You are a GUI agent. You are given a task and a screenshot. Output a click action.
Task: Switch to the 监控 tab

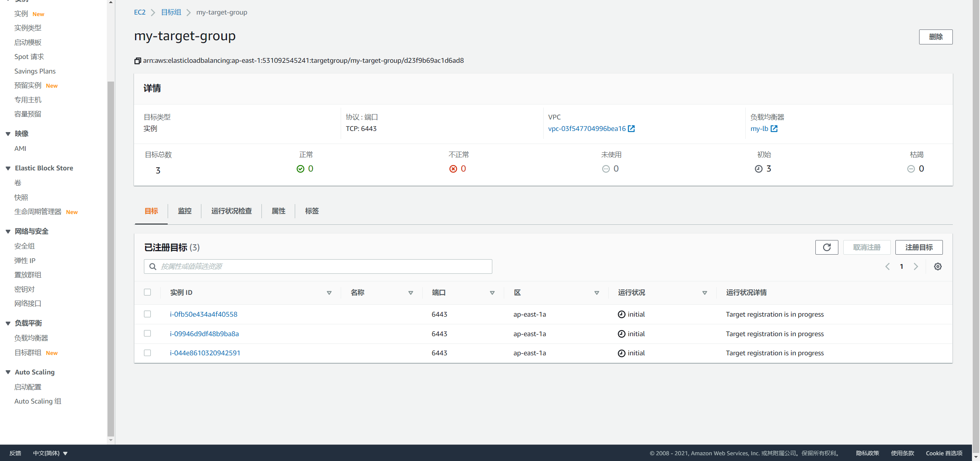tap(185, 211)
